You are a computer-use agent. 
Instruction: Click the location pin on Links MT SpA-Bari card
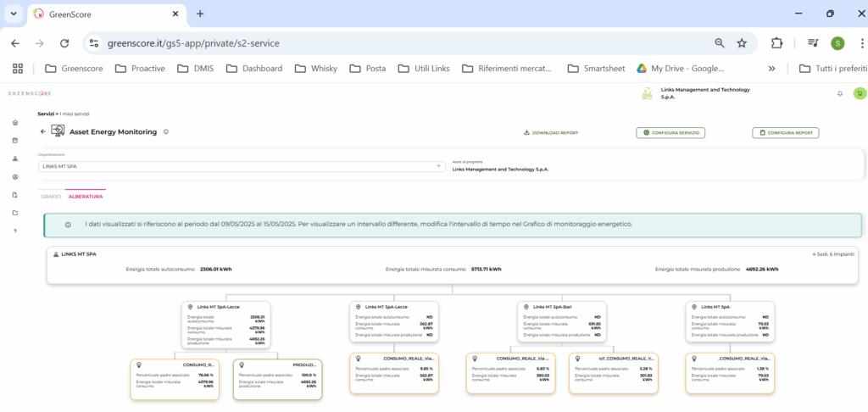coord(526,307)
